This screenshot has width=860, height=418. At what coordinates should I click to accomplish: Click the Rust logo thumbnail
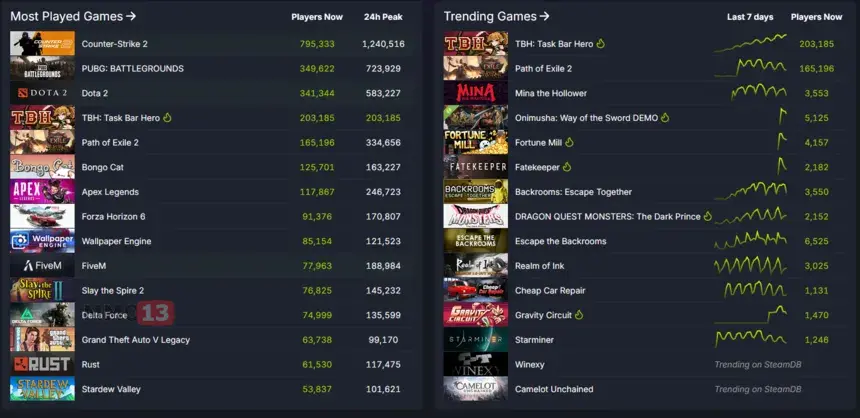pos(42,364)
